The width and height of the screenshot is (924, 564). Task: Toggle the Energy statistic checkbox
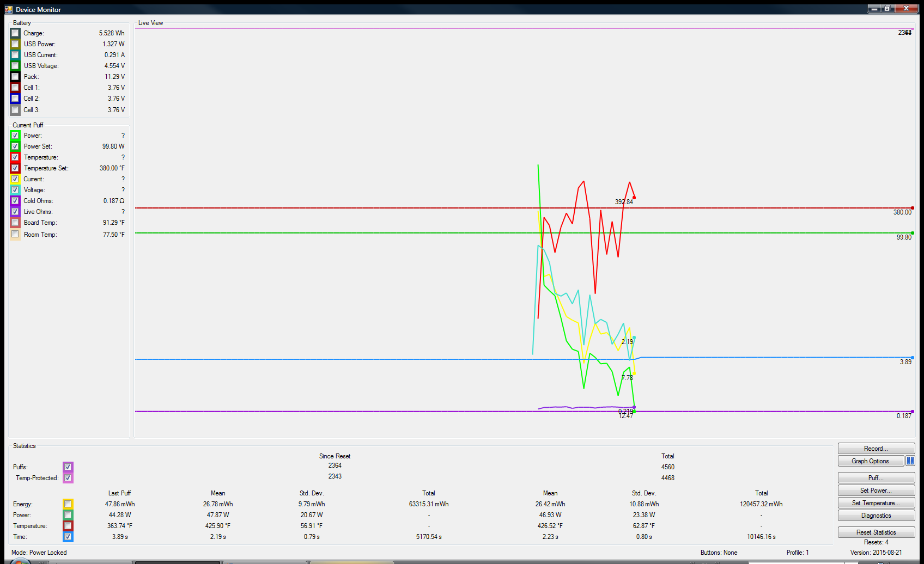click(68, 504)
